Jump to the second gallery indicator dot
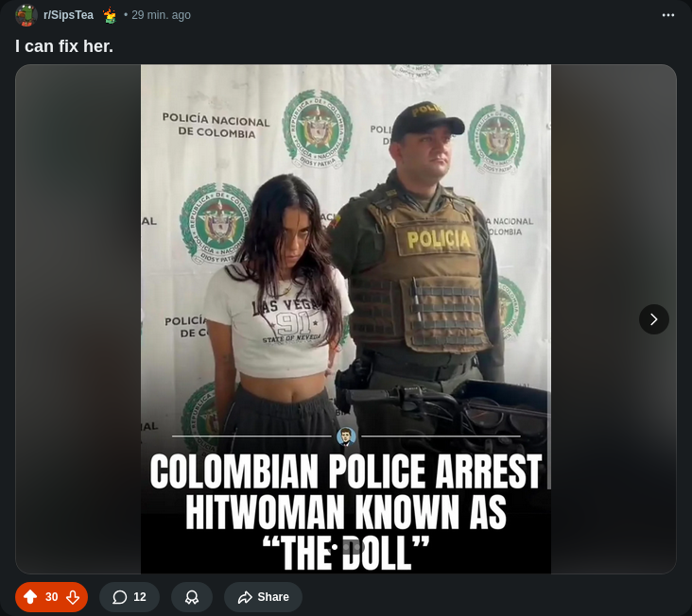692x616 pixels. tap(346, 547)
